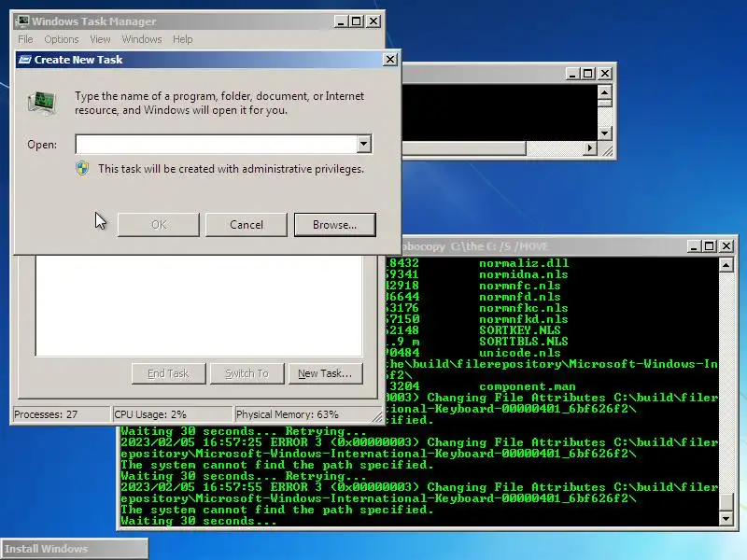This screenshot has height=560, width=747.
Task: Click scroll up arrow in small console
Action: point(604,91)
